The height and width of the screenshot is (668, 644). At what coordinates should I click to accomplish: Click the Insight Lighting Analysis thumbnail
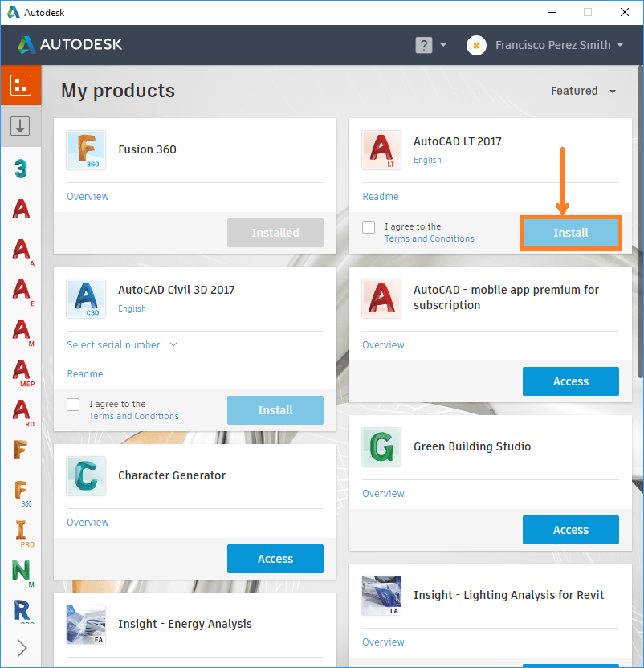pos(381,596)
